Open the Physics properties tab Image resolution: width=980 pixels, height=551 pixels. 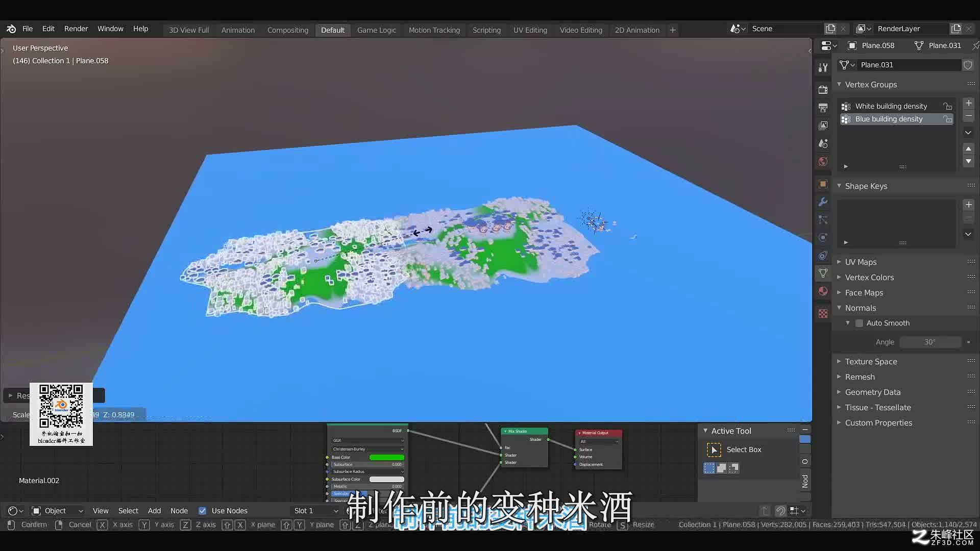tap(823, 238)
